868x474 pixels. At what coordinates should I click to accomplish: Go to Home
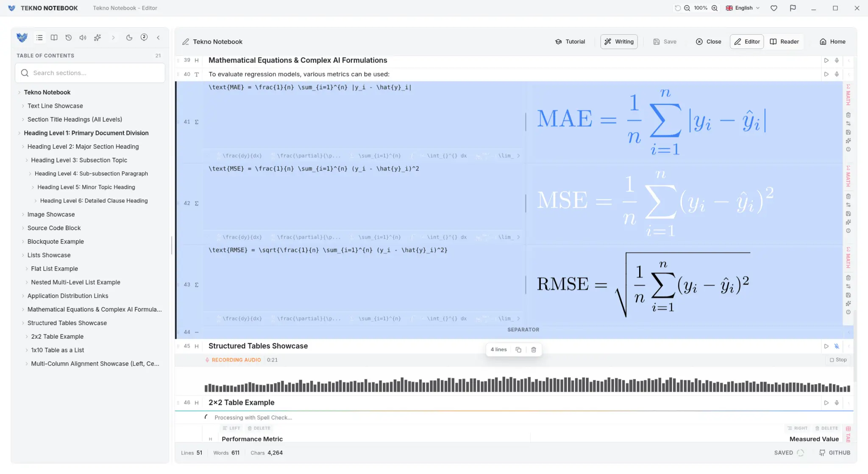tap(832, 42)
